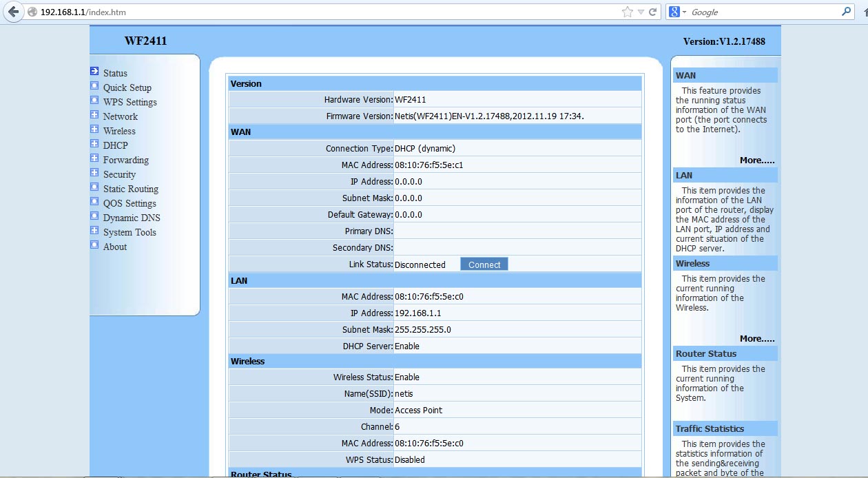This screenshot has height=478, width=868.
Task: Click the square bullet icon beside Dynamic DNS
Action: pos(94,216)
